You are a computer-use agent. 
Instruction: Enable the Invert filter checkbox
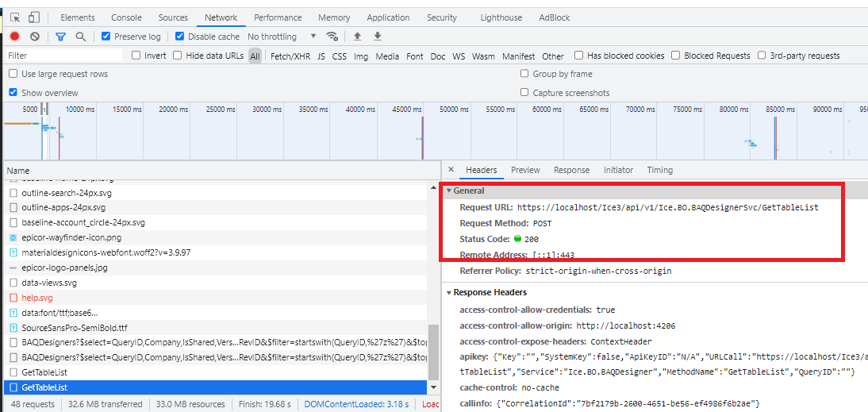[x=136, y=56]
